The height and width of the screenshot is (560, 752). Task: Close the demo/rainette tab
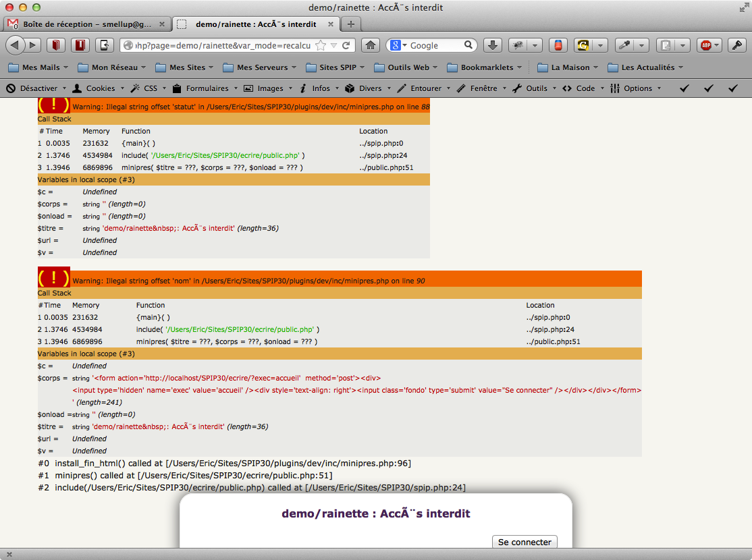click(331, 24)
